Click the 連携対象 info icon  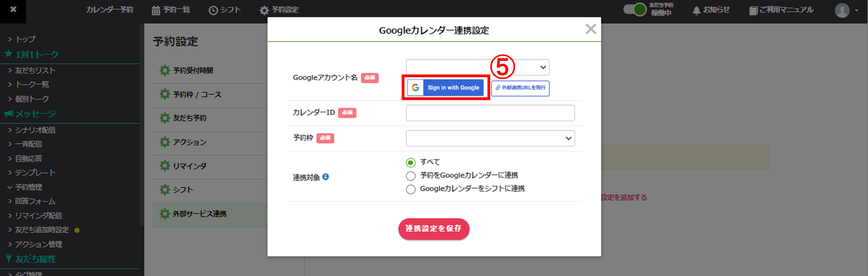[x=325, y=177]
